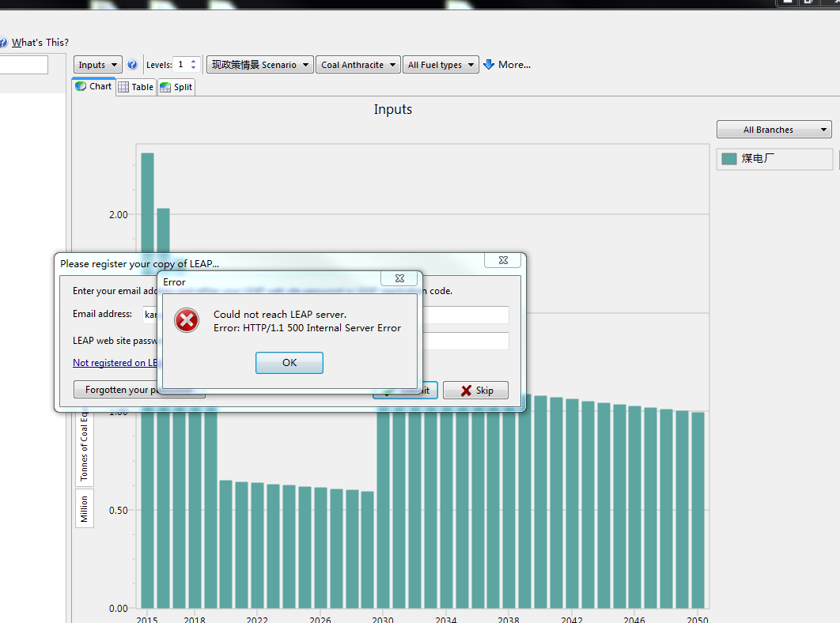Click the 0.50 y-axis label
Screen dimensions: 840x623
(119, 511)
